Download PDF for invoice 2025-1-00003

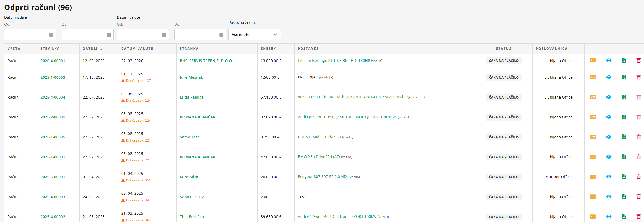coord(624,77)
